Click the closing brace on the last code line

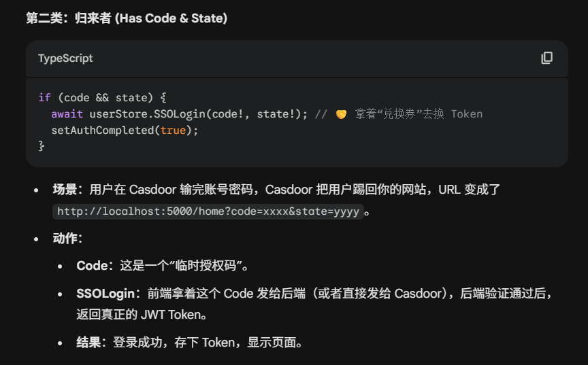42,145
